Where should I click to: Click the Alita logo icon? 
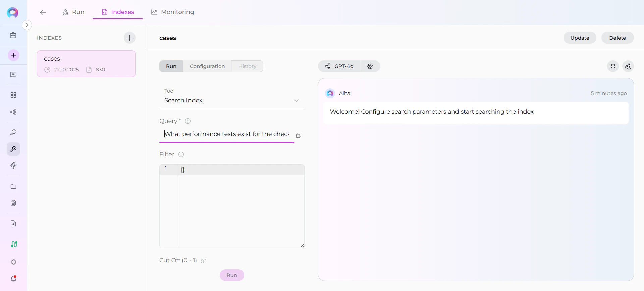(13, 13)
